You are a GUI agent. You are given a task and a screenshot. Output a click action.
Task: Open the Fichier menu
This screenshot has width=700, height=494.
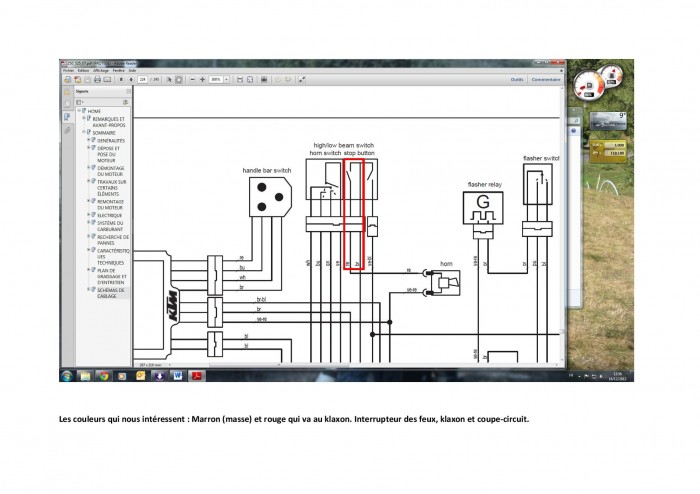[67, 71]
